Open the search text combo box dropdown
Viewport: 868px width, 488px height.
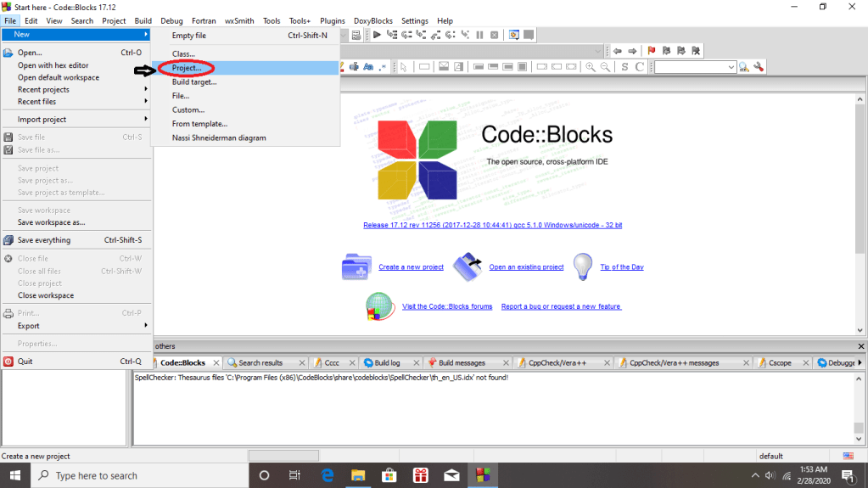click(x=731, y=67)
